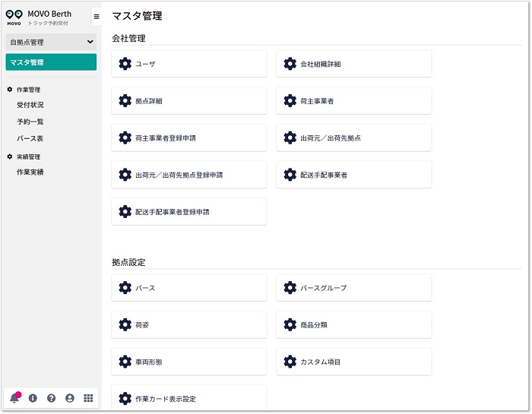
Task: Click gear icon beside 作業管理 in sidebar
Action: click(10, 90)
